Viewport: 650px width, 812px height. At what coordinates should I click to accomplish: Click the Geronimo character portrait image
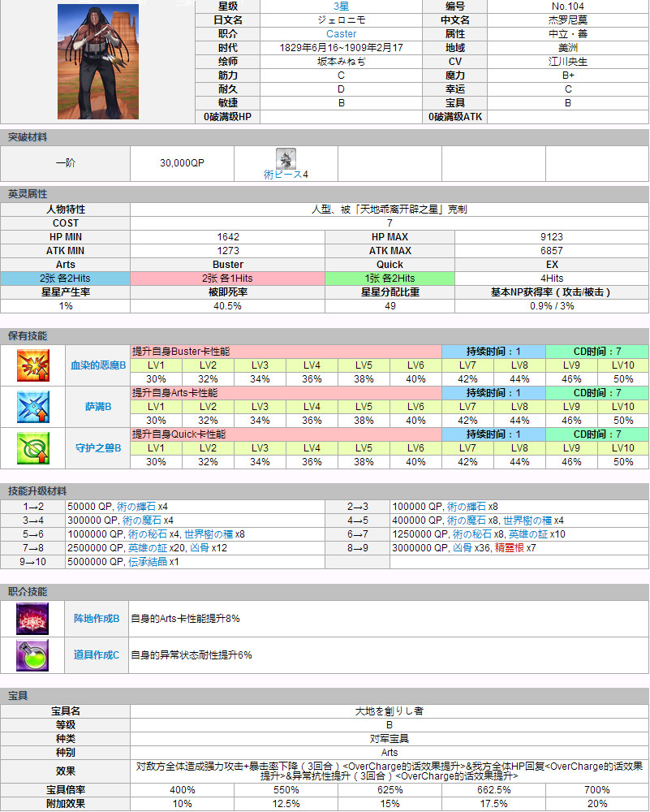click(98, 62)
